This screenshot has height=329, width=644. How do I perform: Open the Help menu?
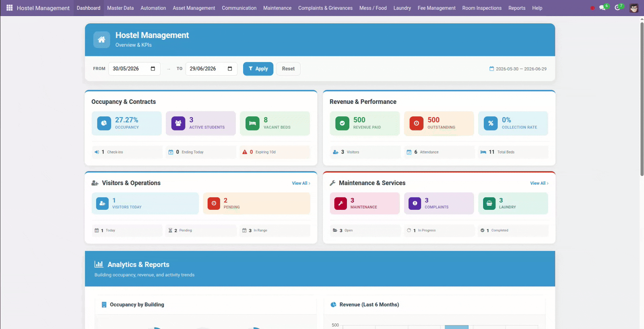[537, 8]
